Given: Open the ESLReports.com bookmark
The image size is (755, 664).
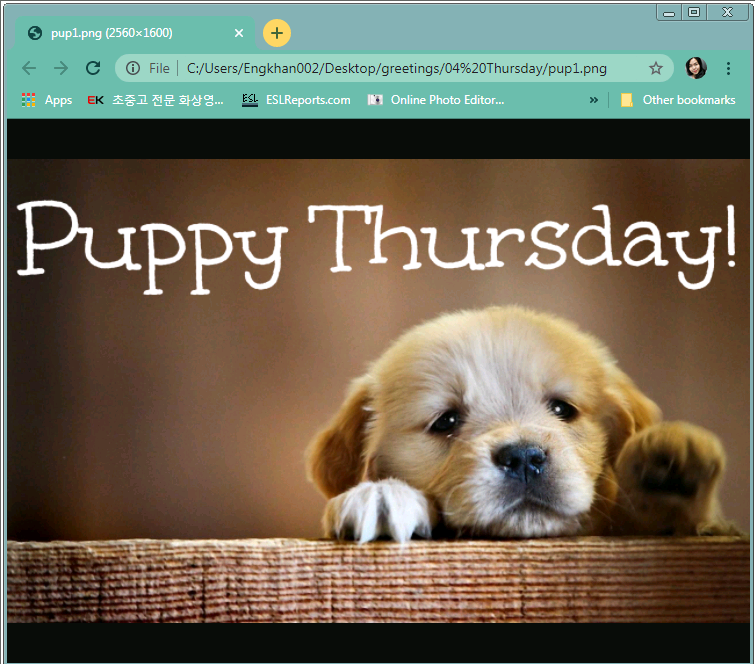Looking at the screenshot, I should pyautogui.click(x=296, y=100).
